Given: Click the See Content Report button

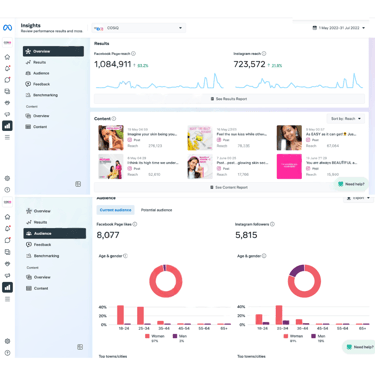Looking at the screenshot, I should pyautogui.click(x=229, y=187).
